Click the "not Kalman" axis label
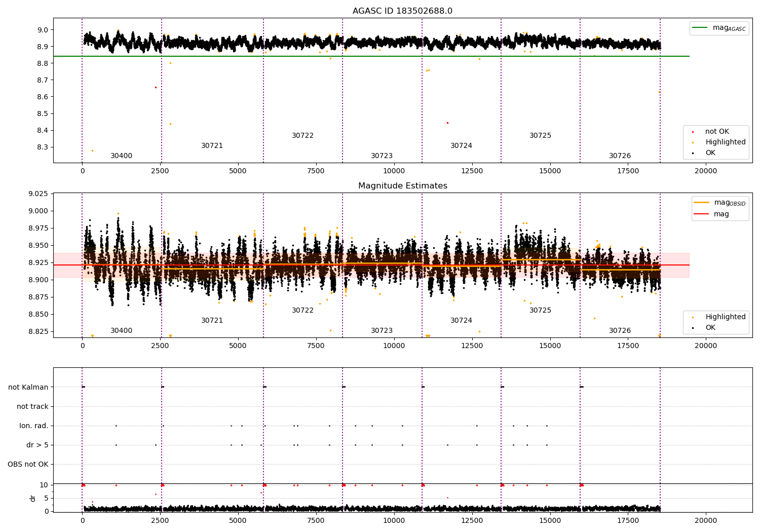The height and width of the screenshot is (532, 760). click(x=28, y=388)
